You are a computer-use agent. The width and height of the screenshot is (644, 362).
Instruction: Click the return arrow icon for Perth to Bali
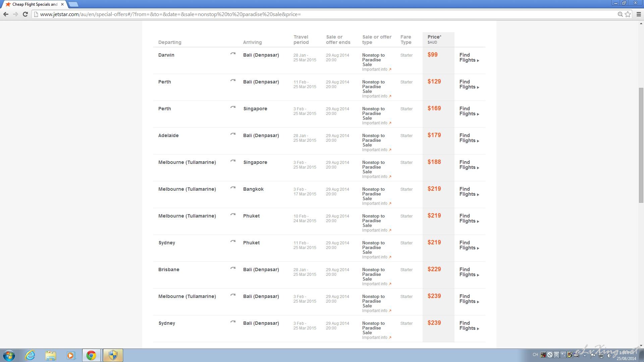(x=233, y=80)
